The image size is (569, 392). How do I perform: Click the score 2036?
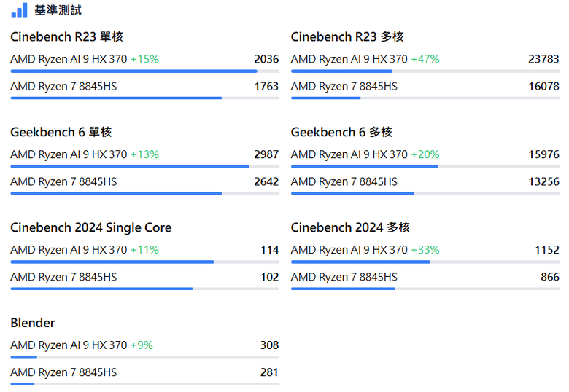click(x=266, y=59)
